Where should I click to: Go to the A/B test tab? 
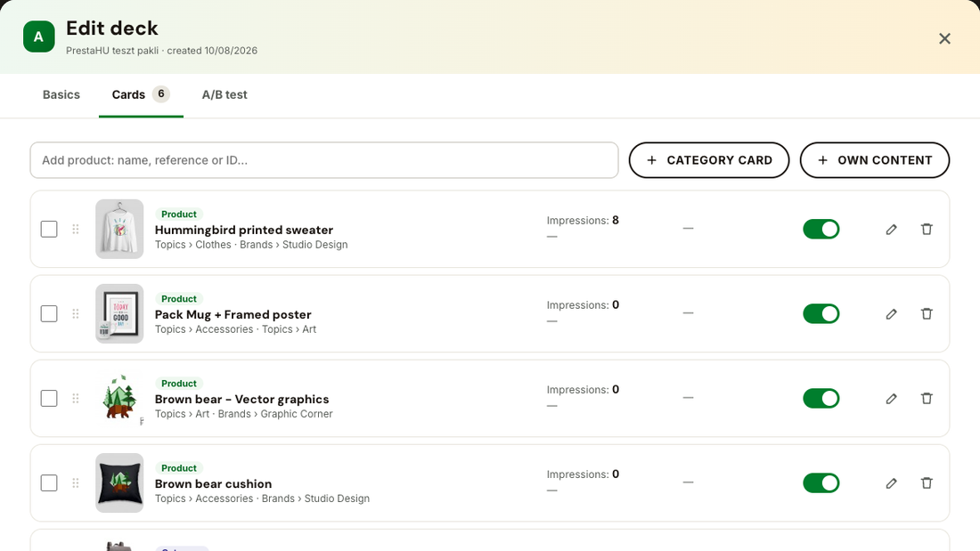click(225, 95)
